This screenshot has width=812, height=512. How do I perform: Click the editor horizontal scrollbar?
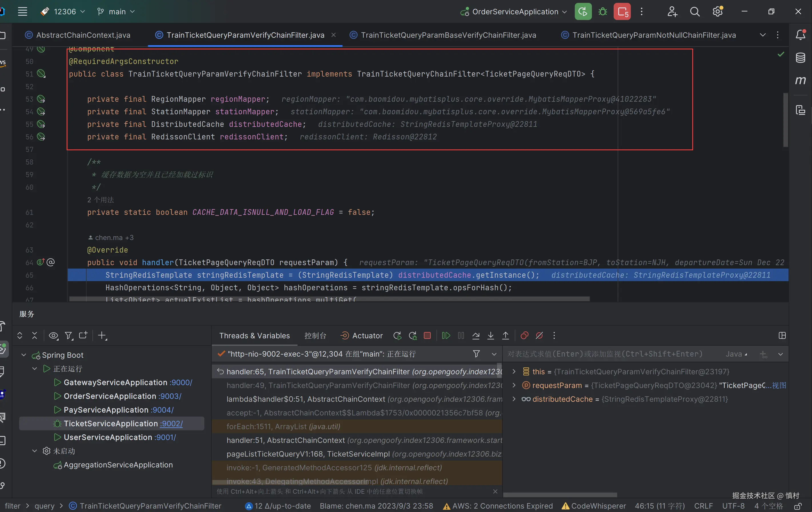pyautogui.click(x=329, y=299)
